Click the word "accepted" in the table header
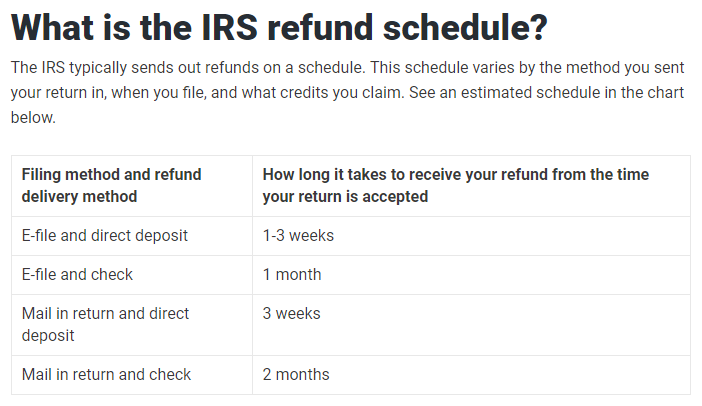 click(x=399, y=196)
